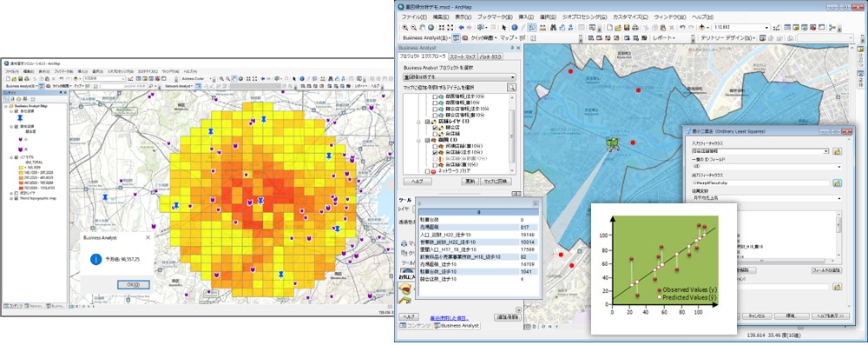
Task: Click the 更新 button in project explorer
Action: point(470,181)
